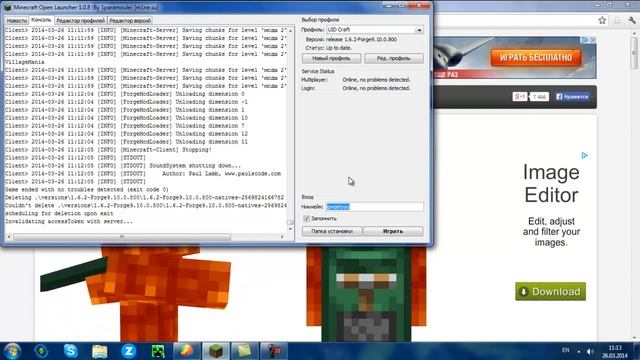
Task: Click the EN language indicator in tray
Action: pos(565,350)
